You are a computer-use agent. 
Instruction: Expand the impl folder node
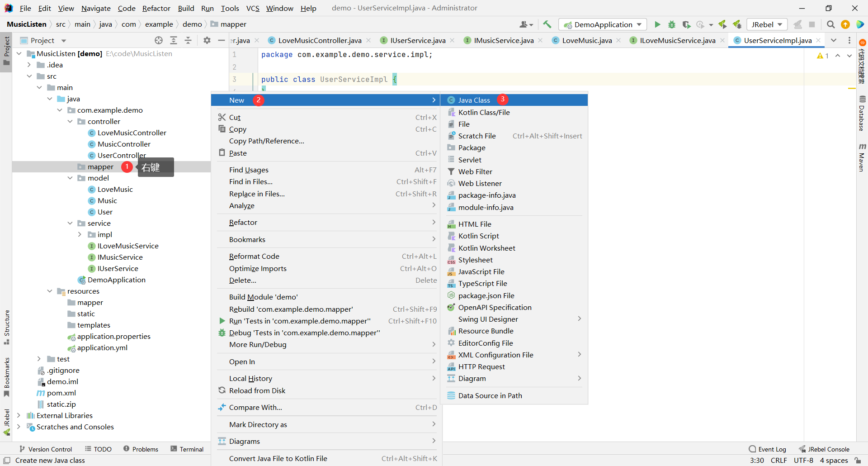click(x=80, y=234)
